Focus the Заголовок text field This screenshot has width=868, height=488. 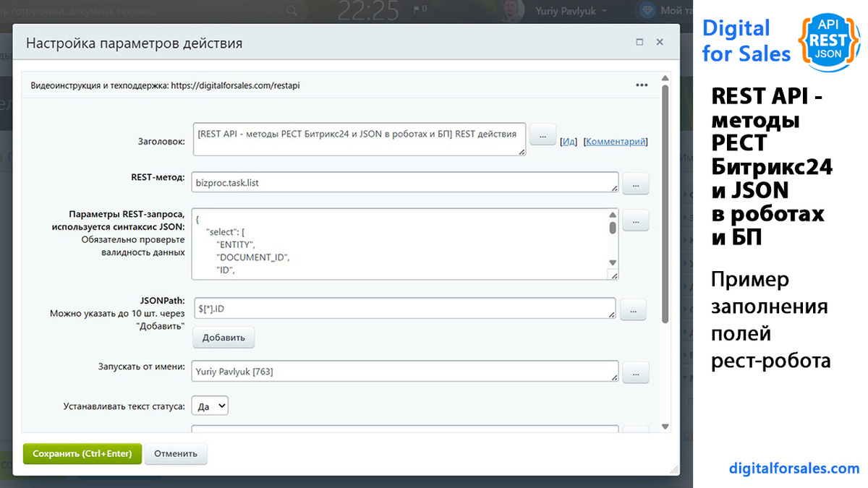tap(359, 139)
